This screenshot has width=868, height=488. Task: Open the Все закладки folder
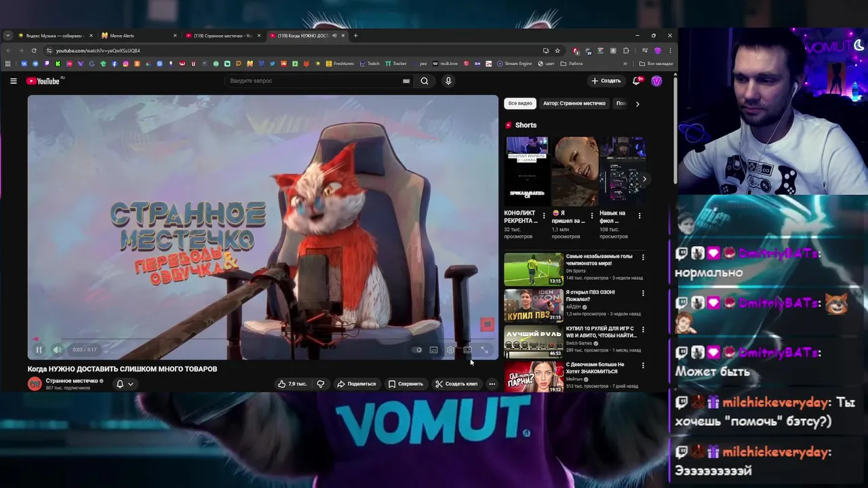point(656,64)
